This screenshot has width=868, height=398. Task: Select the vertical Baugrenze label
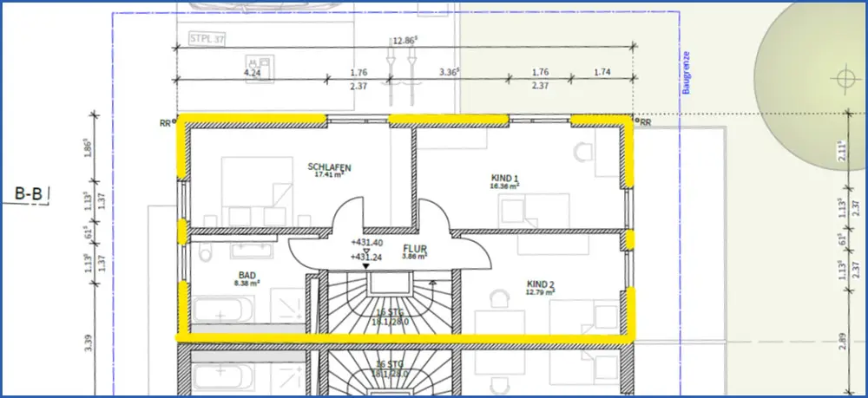click(685, 71)
